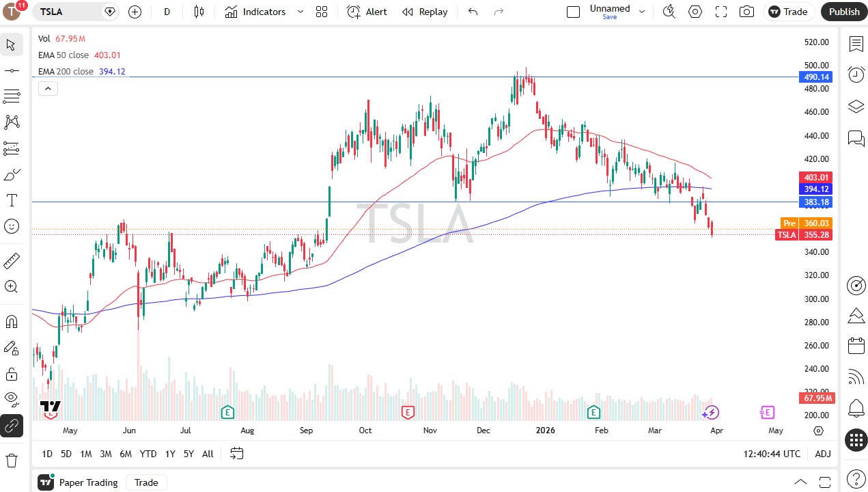The image size is (868, 492).
Task: Click bottom Trade button beside Paper Trading
Action: pyautogui.click(x=146, y=482)
